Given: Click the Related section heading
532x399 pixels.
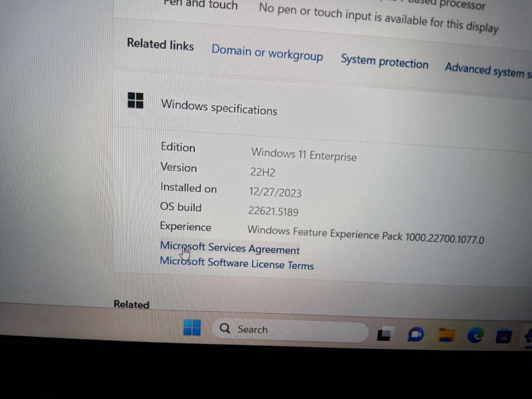Looking at the screenshot, I should (x=131, y=304).
